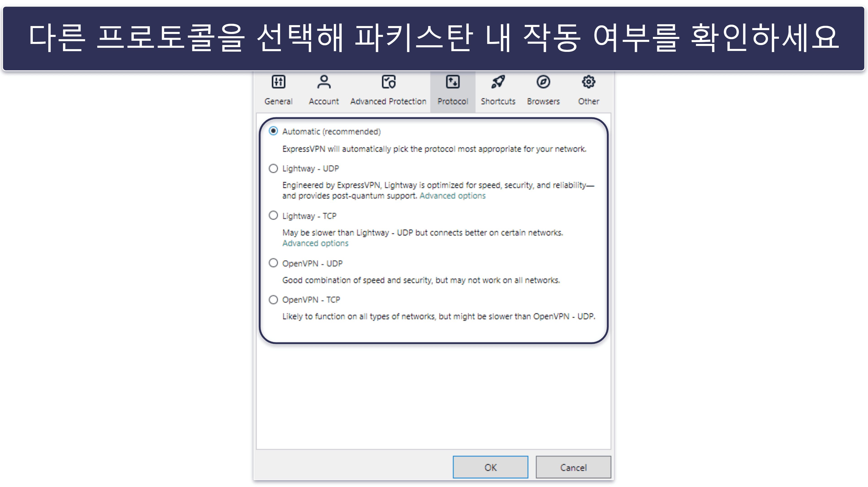The image size is (868, 487).
Task: Switch to the Other tab label
Action: (589, 101)
